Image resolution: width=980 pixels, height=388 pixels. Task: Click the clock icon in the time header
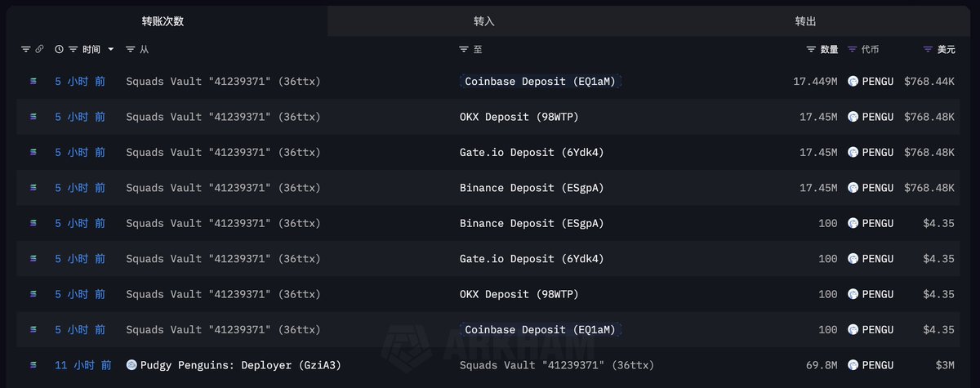point(59,49)
